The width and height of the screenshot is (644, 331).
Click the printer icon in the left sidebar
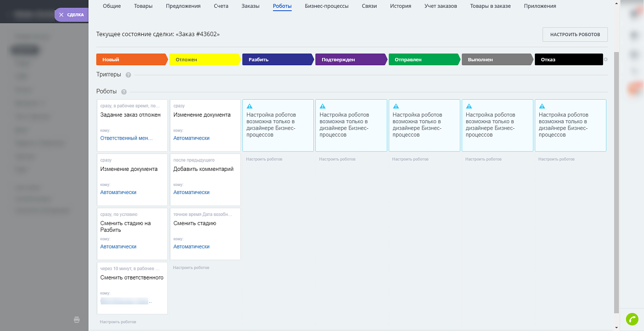tap(76, 320)
